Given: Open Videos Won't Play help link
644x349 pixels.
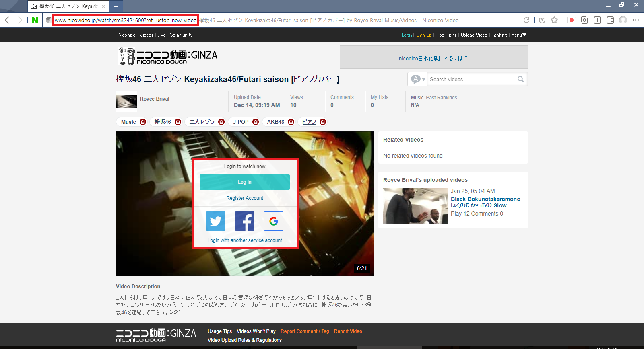Looking at the screenshot, I should tap(256, 331).
